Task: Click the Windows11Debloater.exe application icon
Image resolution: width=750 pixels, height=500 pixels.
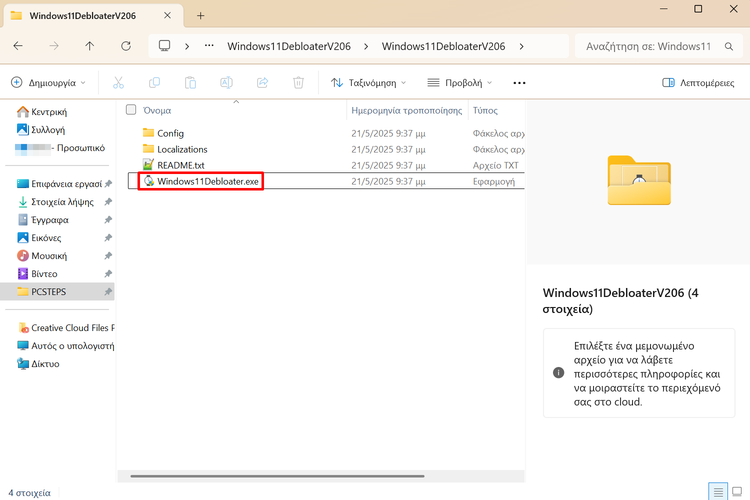Action: 149,181
